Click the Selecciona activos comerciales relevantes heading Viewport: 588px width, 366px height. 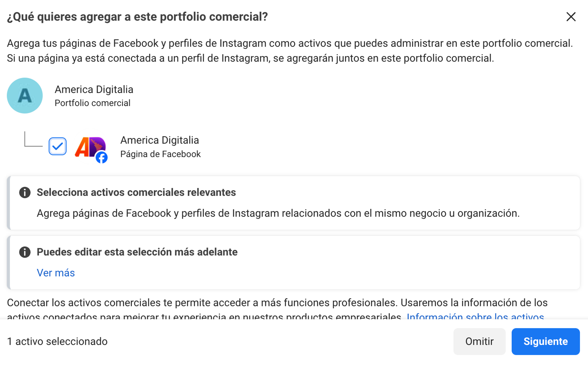pos(136,192)
